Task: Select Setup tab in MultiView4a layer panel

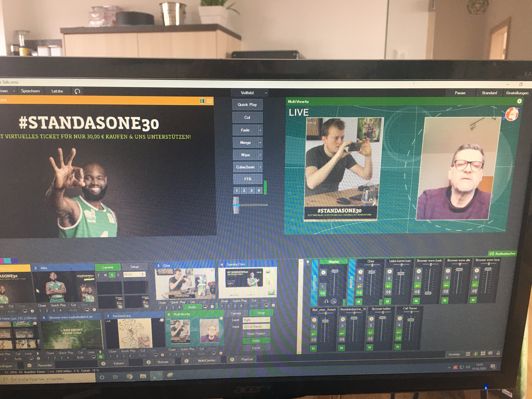Action: coord(261,313)
